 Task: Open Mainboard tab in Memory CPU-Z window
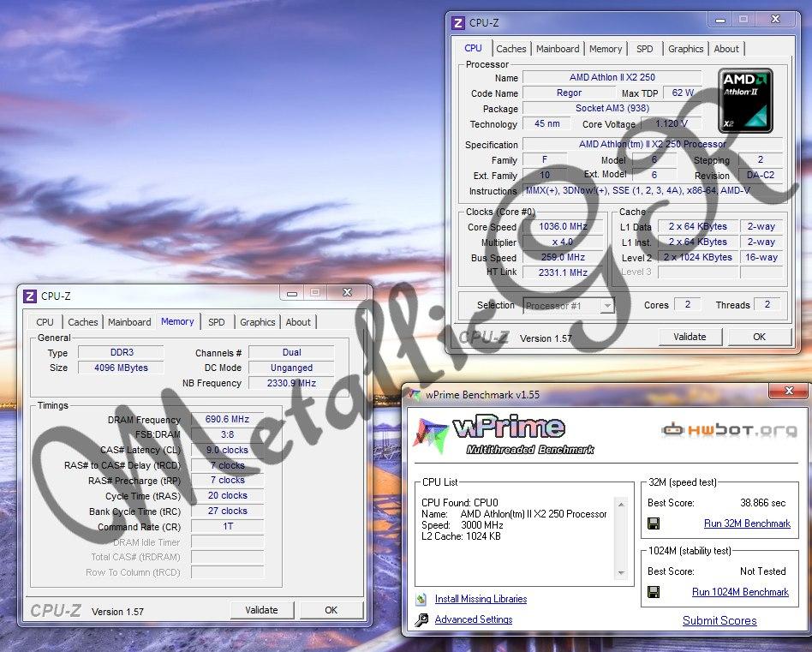tap(129, 322)
